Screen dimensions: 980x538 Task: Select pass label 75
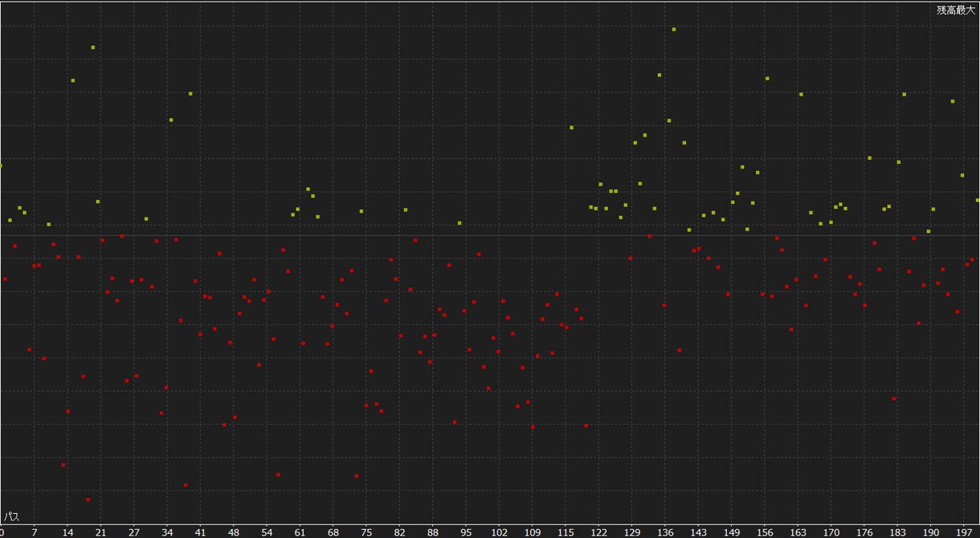click(366, 532)
